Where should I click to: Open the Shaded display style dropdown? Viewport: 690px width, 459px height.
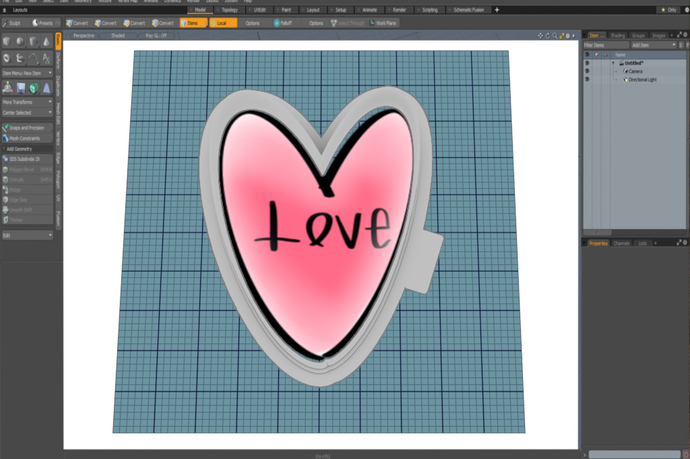tap(117, 36)
